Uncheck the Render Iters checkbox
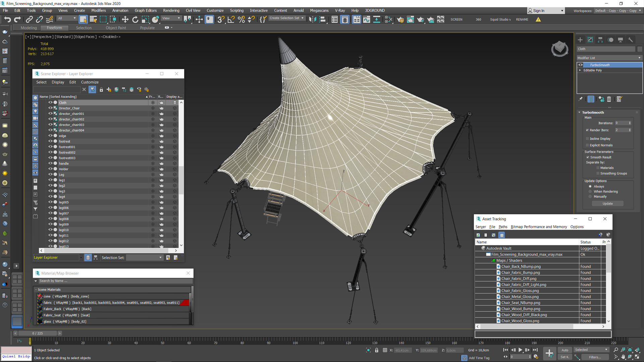 tap(587, 130)
